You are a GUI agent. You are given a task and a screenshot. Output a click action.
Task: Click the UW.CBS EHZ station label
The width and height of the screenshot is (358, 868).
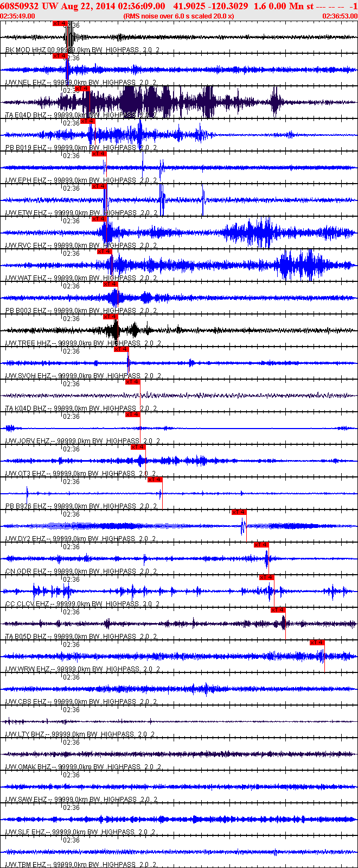click(x=81, y=702)
